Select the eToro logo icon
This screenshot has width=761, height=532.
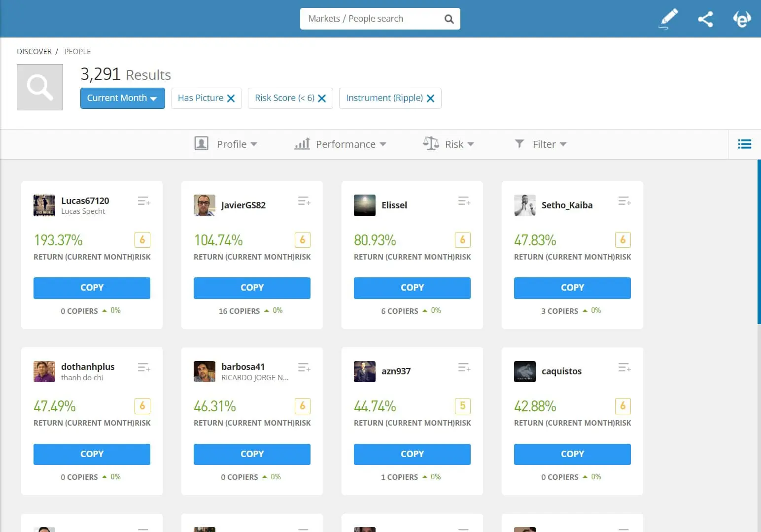click(742, 19)
